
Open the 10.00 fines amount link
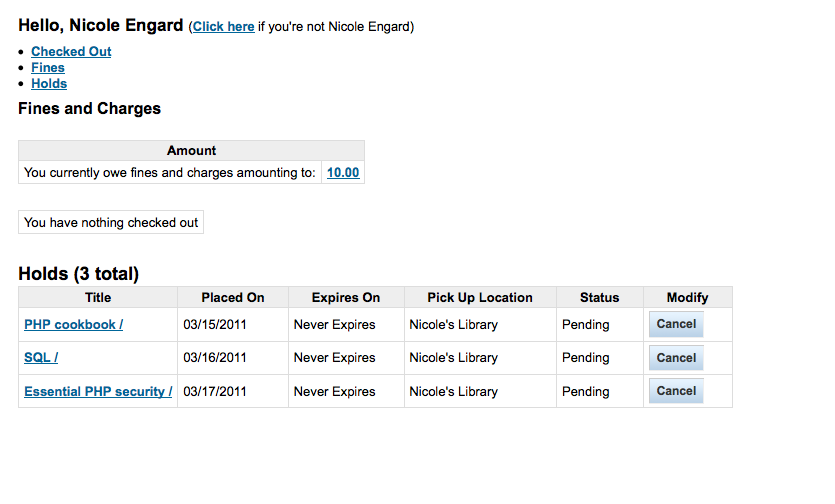click(343, 173)
